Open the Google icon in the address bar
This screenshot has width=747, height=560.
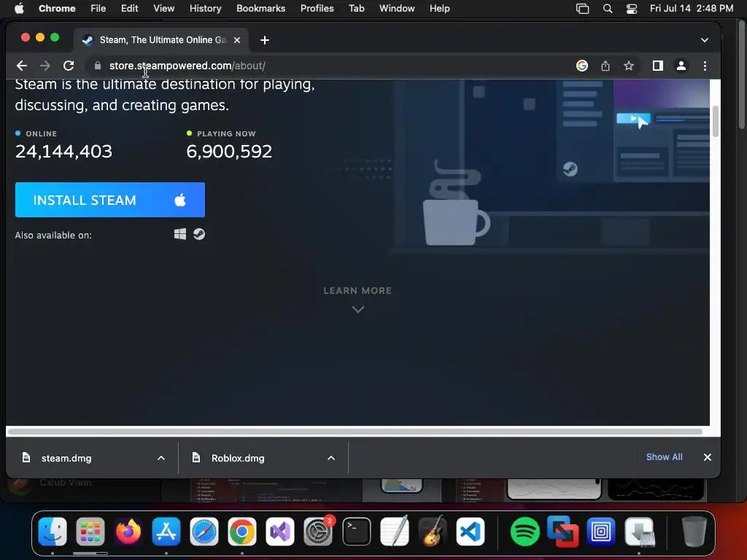point(581,66)
